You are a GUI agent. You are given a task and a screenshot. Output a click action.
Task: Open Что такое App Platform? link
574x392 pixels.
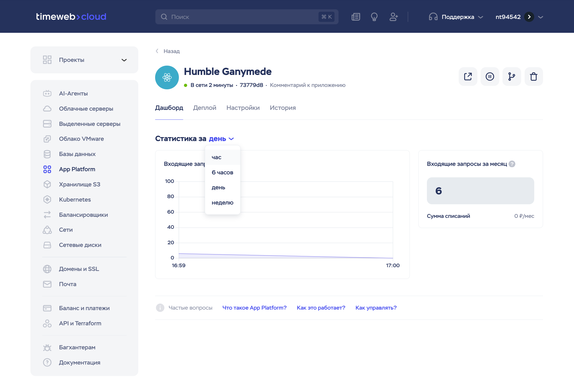coord(254,308)
